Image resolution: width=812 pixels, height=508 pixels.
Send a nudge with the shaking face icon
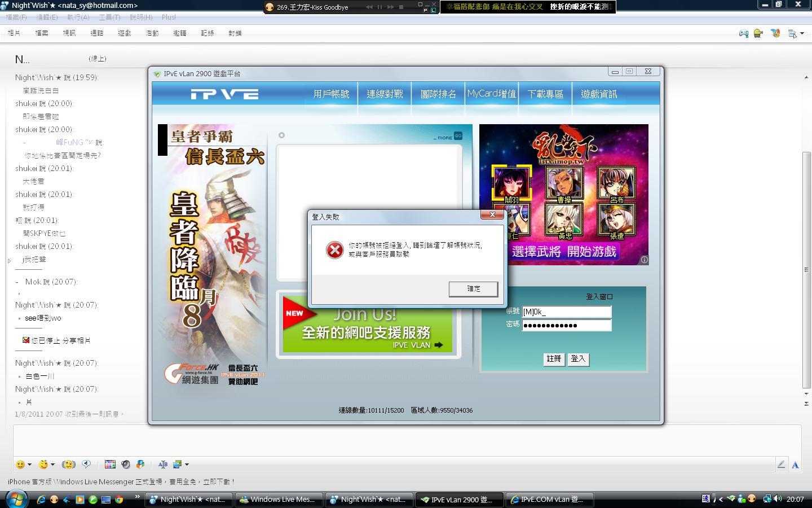(x=69, y=465)
